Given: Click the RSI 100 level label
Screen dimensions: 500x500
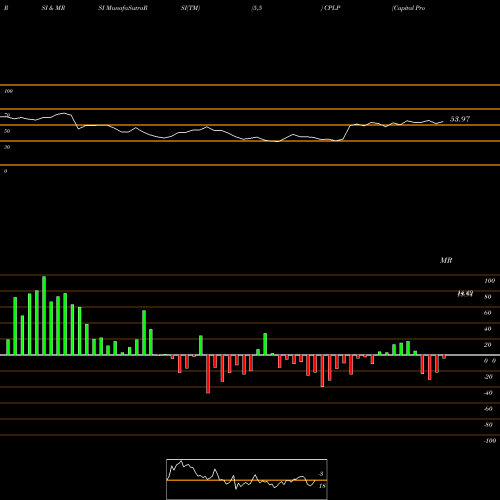Looking at the screenshot, I should (8, 91).
